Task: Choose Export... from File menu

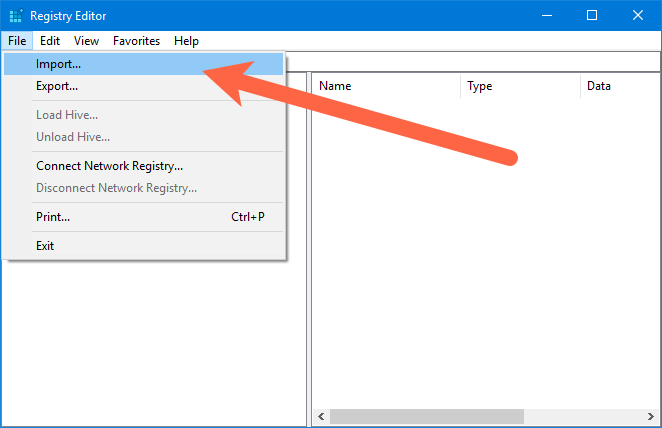Action: point(144,86)
